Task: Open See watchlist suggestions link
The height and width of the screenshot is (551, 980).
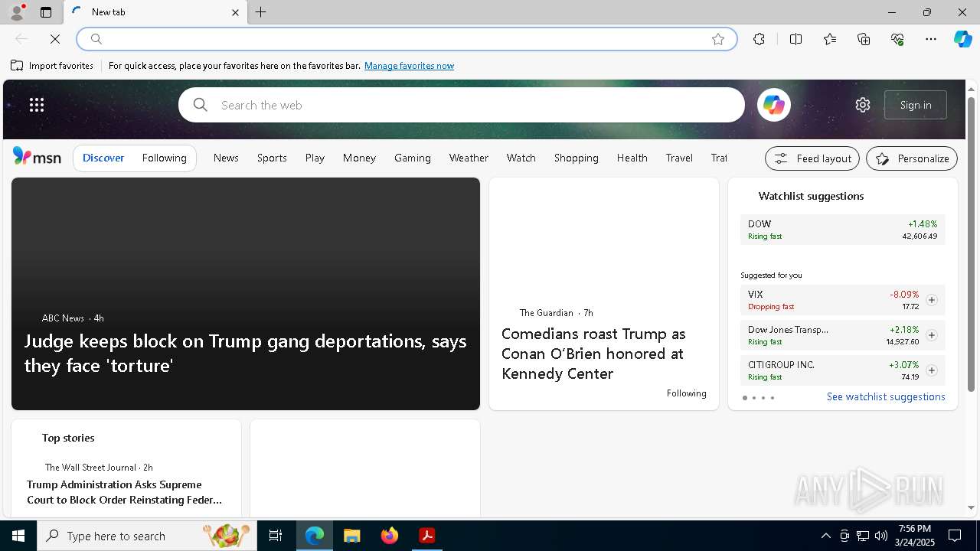Action: (886, 396)
